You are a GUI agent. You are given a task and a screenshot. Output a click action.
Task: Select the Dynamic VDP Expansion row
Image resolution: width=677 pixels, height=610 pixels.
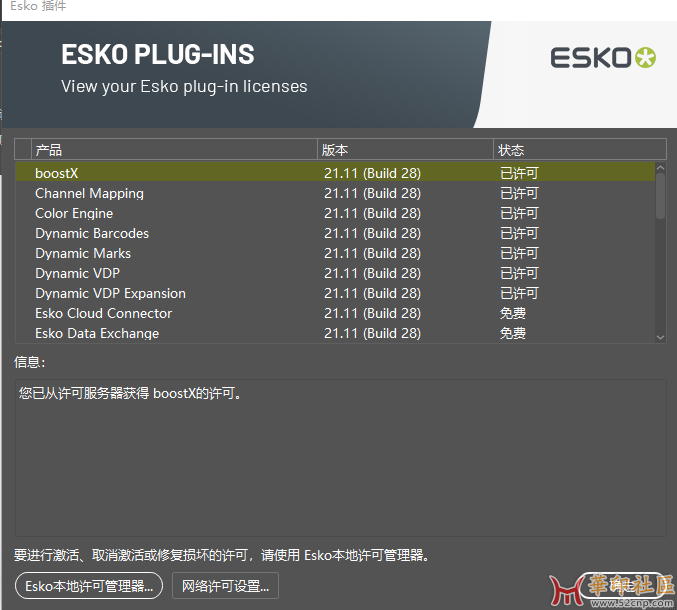pyautogui.click(x=335, y=293)
